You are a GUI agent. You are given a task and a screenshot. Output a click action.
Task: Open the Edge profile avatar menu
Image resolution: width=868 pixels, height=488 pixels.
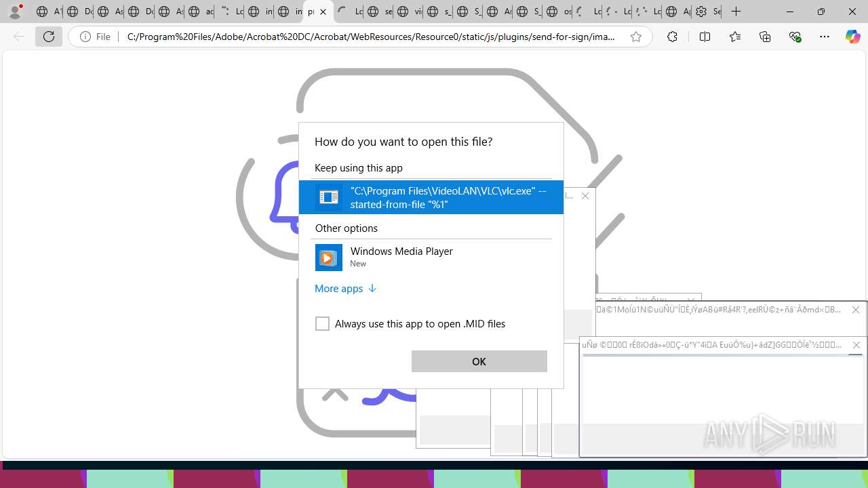15,12
